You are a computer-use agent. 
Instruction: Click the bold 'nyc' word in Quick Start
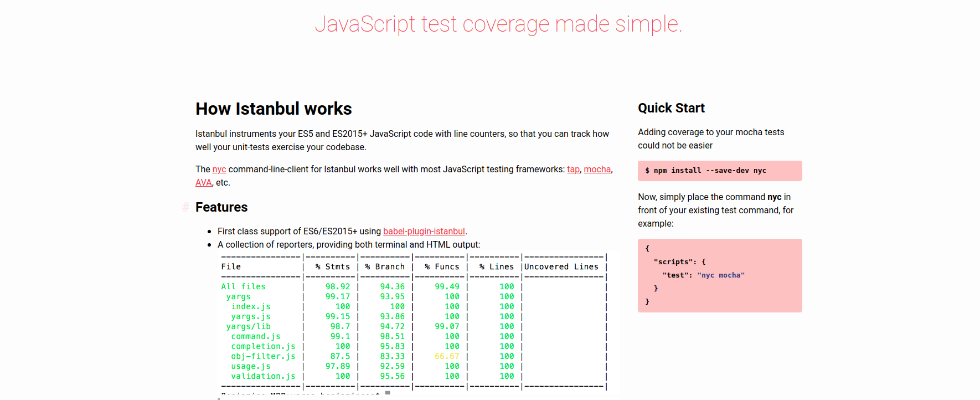pyautogui.click(x=774, y=197)
